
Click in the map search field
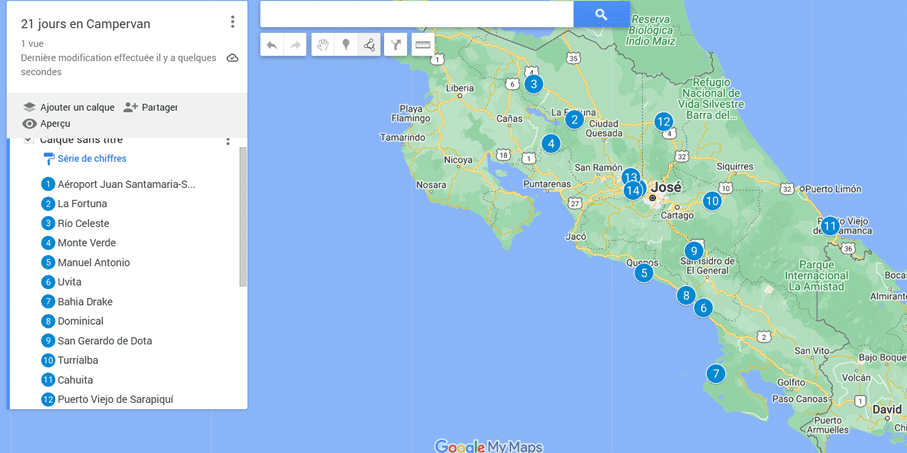pos(416,14)
